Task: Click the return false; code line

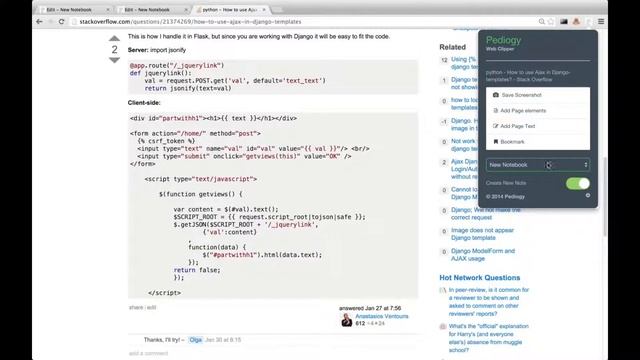Action: [x=197, y=270]
